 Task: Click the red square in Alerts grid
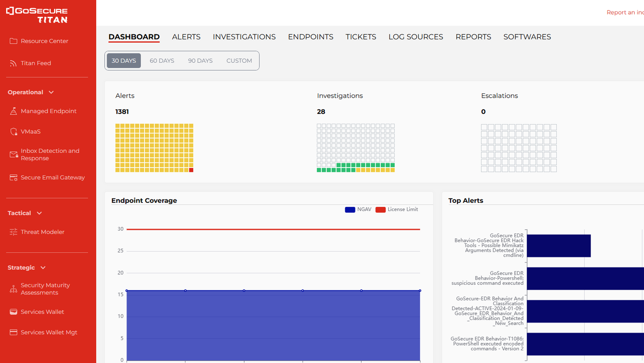coord(191,170)
